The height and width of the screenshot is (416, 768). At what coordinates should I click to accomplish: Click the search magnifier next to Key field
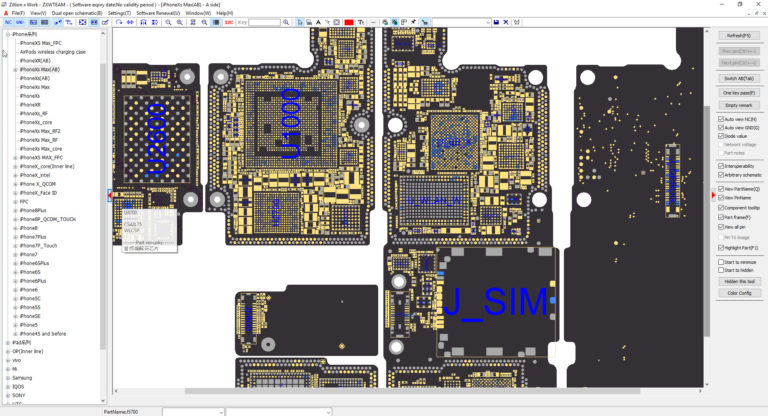click(286, 22)
